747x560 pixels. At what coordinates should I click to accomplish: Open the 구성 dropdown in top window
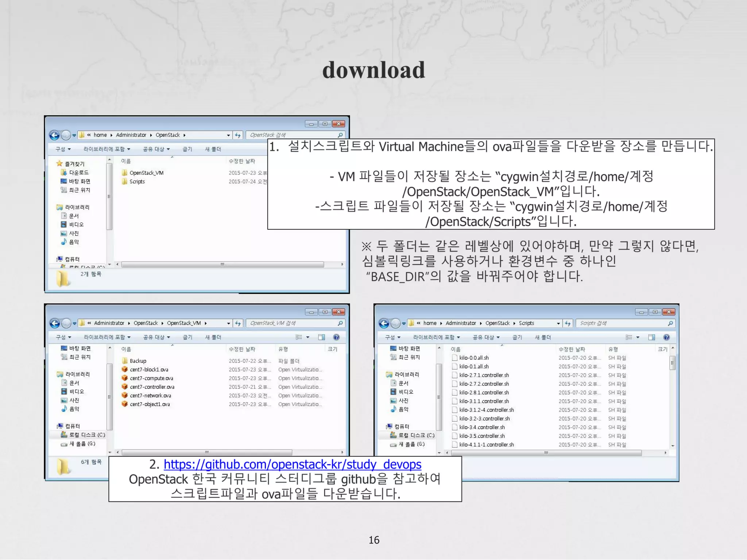(x=63, y=149)
